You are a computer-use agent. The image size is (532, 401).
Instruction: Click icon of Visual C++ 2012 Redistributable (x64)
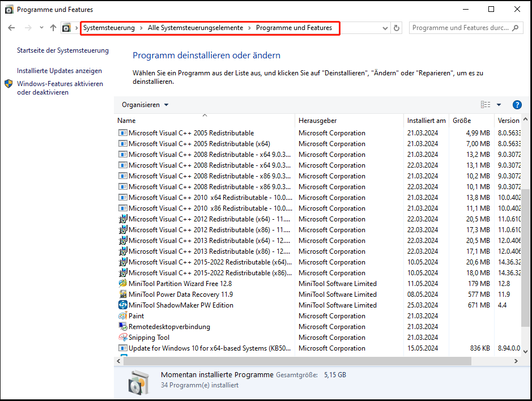[x=122, y=219]
